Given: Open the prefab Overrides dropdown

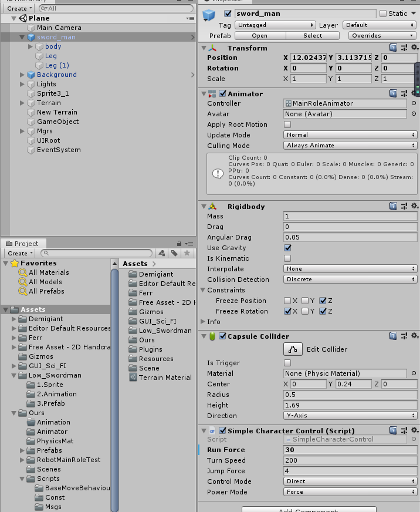Looking at the screenshot, I should tap(382, 36).
